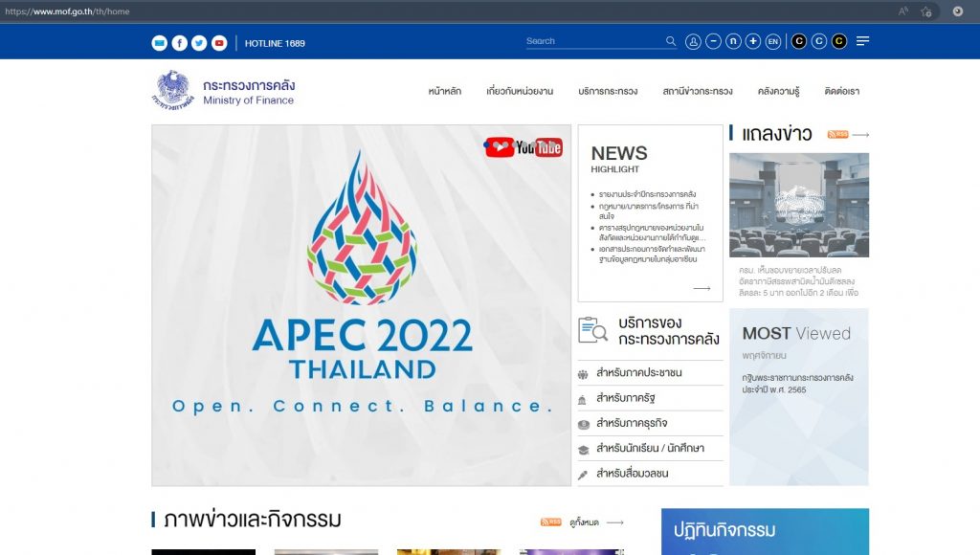Decrease font size with the minus button
The width and height of the screenshot is (980, 555).
713,41
